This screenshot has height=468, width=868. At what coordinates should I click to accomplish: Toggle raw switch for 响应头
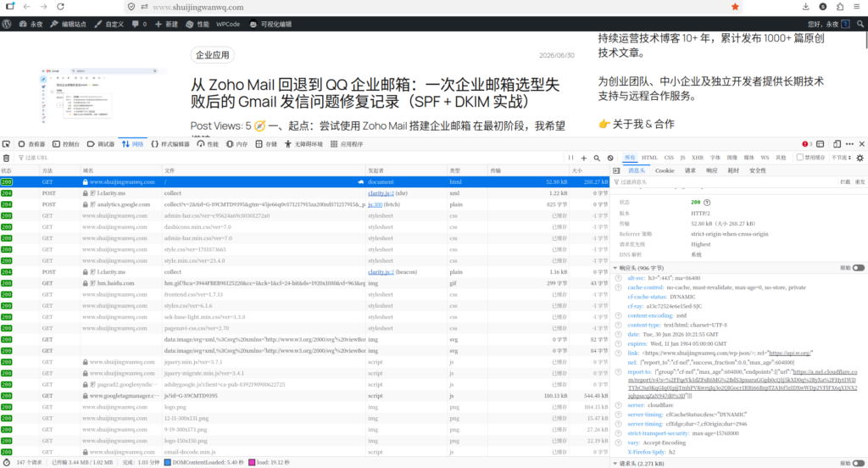click(858, 268)
